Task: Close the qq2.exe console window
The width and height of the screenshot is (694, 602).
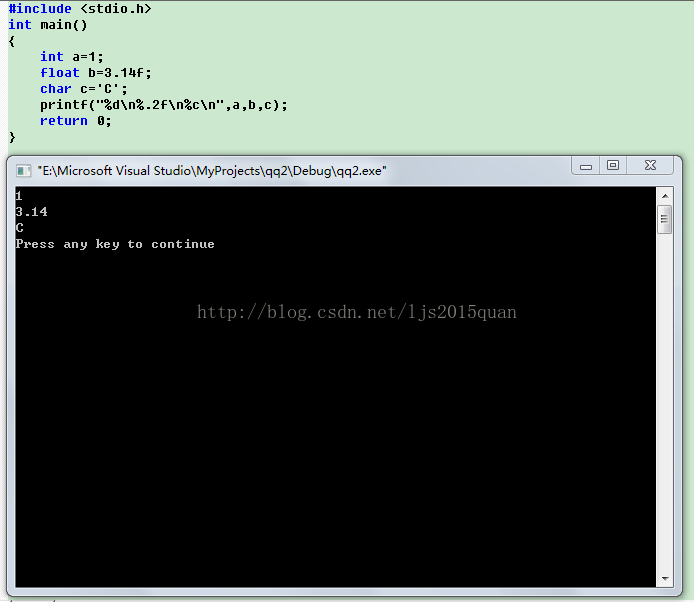Action: (650, 166)
